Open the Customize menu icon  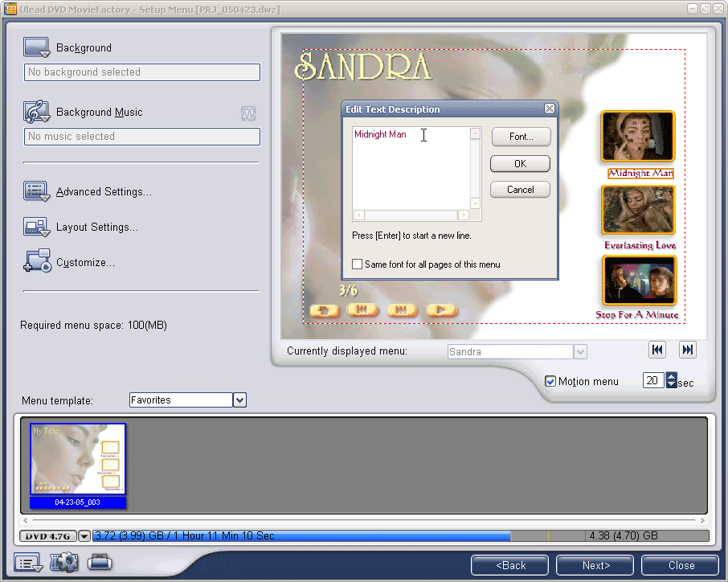pos(36,260)
